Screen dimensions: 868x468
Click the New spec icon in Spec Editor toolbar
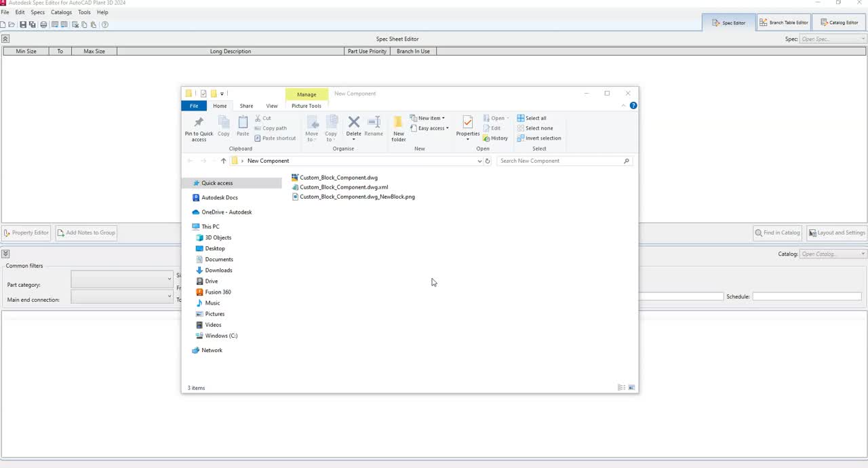(x=3, y=24)
